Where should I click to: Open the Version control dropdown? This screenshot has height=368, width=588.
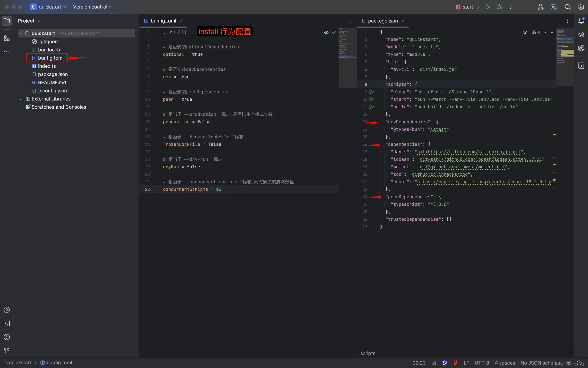click(x=92, y=7)
